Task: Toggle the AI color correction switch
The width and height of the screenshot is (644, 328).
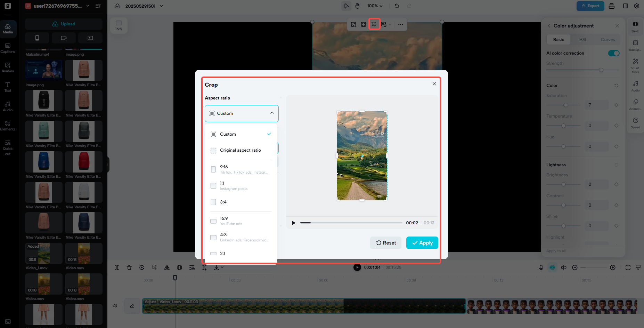Action: coord(614,53)
